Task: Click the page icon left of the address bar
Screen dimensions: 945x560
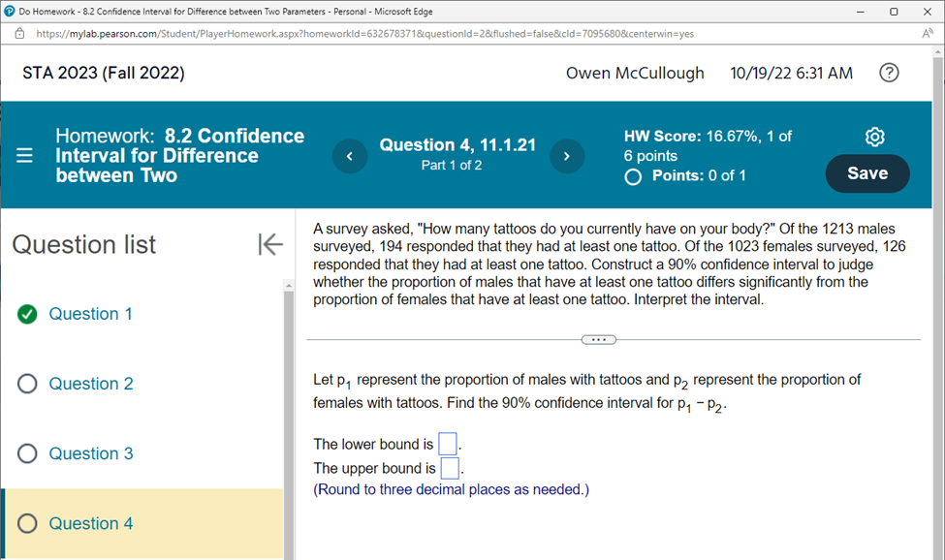Action: 19,31
